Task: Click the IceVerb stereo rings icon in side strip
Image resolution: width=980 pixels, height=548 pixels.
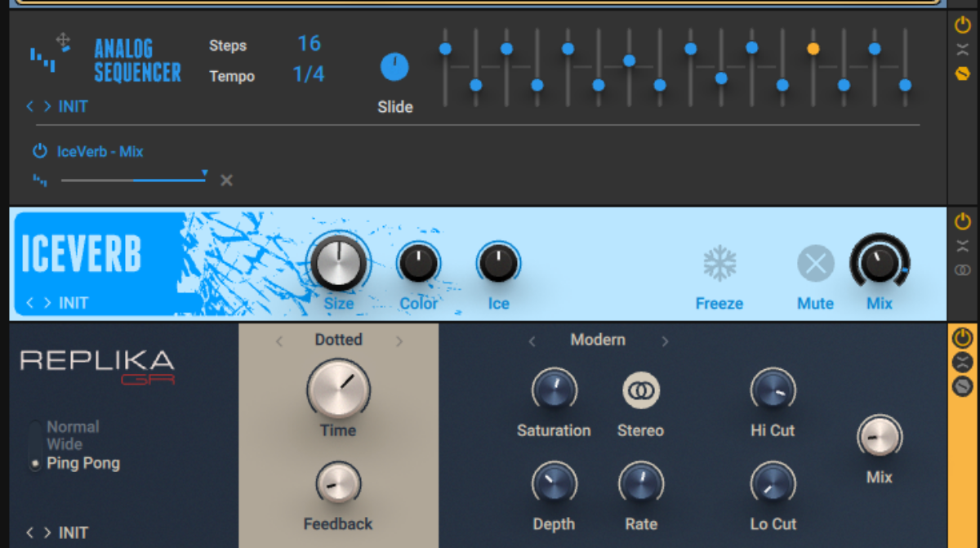Action: click(963, 270)
